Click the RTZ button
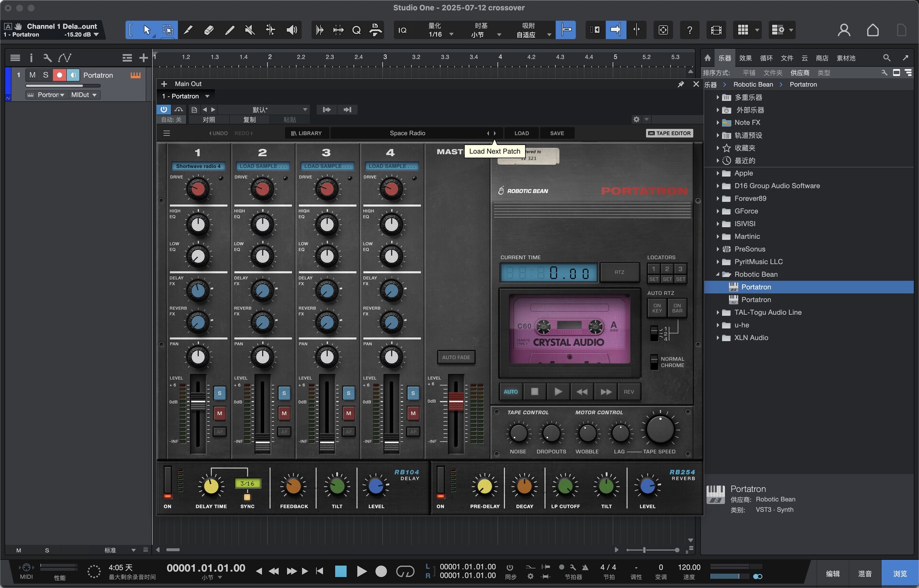919x588 pixels. (x=620, y=272)
